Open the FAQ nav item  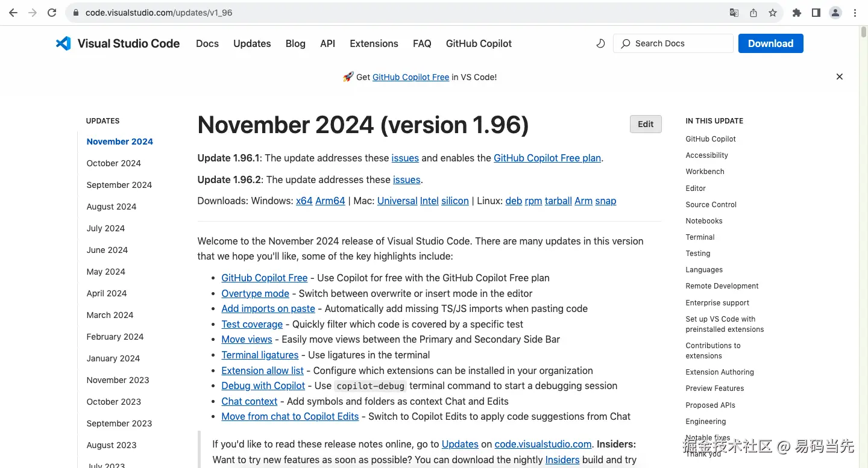(422, 43)
